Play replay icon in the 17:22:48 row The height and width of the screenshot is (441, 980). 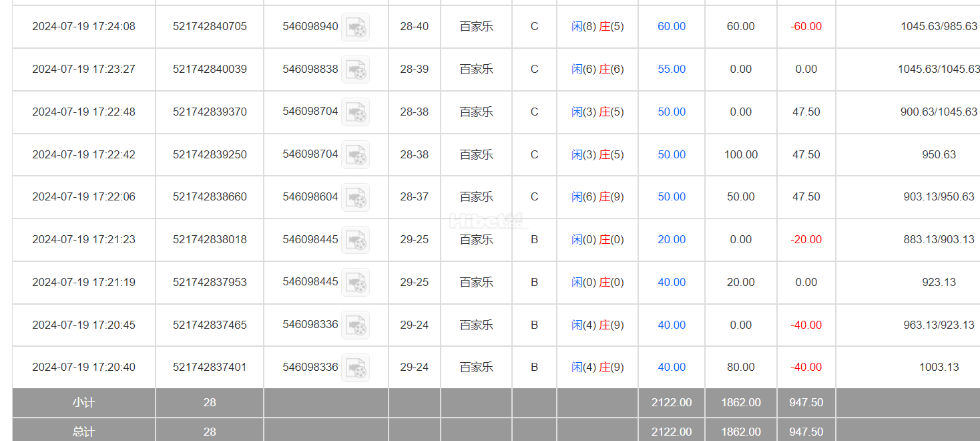[x=355, y=112]
